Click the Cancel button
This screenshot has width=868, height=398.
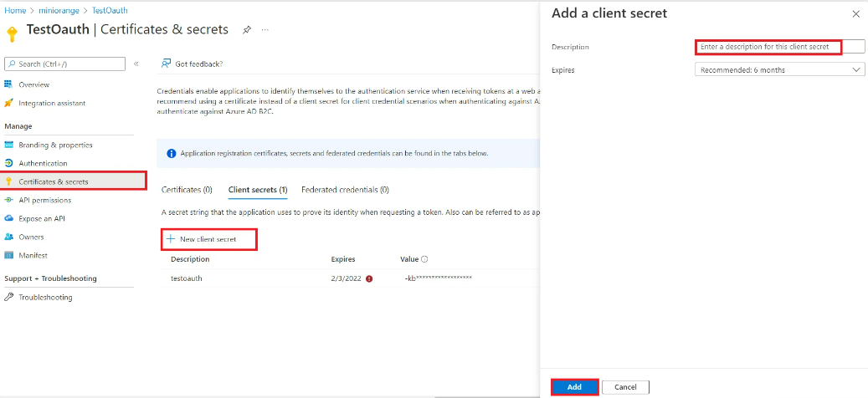(625, 387)
